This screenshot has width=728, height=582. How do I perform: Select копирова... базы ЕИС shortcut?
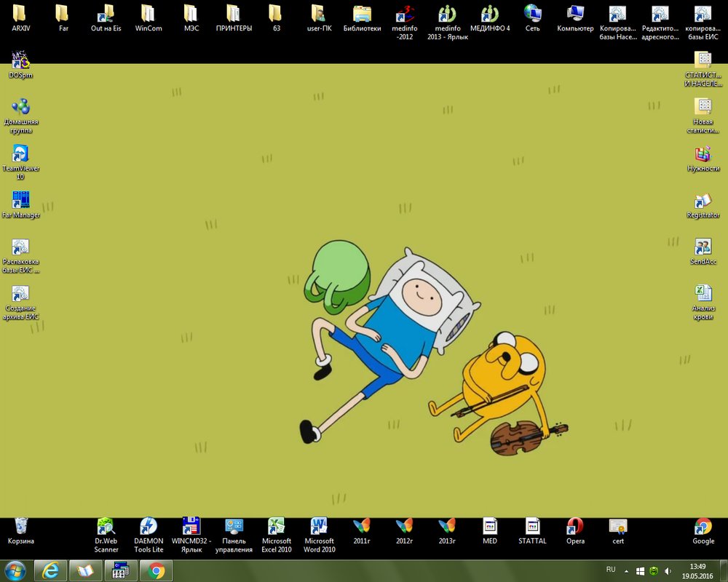[x=703, y=23]
